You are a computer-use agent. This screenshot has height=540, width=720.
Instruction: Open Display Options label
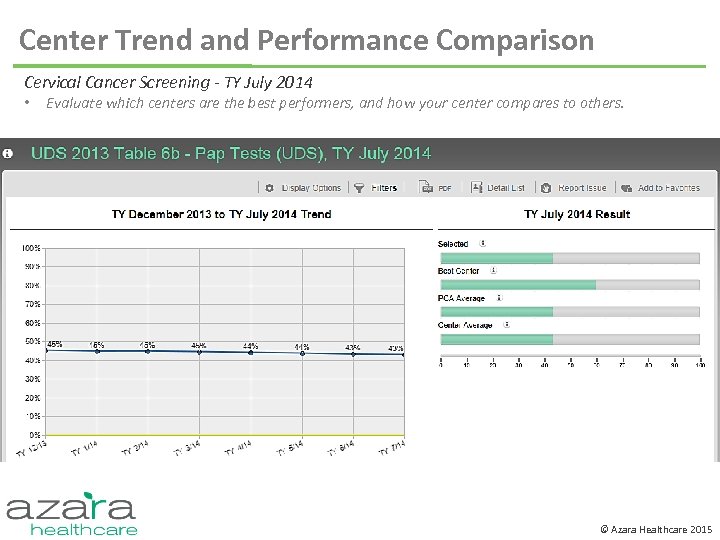311,188
